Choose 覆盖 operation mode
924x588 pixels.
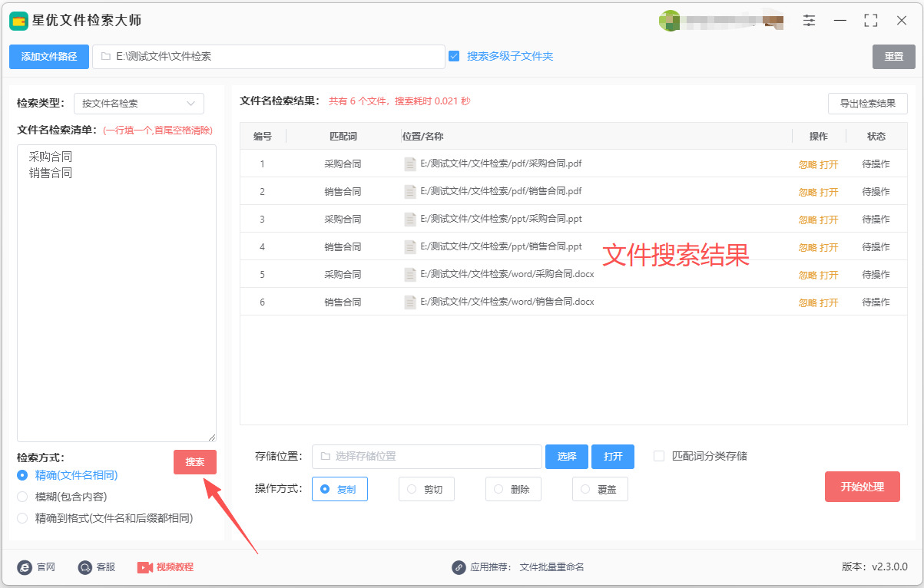pos(600,489)
